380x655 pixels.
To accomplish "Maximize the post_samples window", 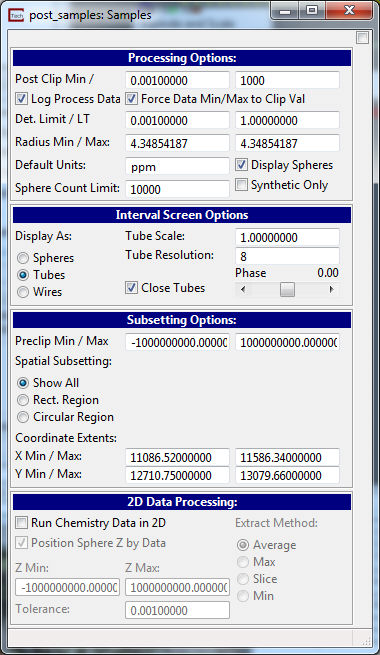I will (312, 10).
